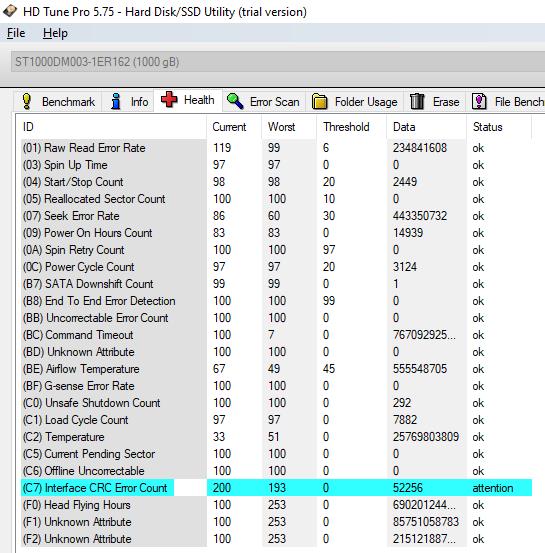Select the (09) Power On Hours Count row
Viewport: 545px width, 553px height.
point(277,233)
